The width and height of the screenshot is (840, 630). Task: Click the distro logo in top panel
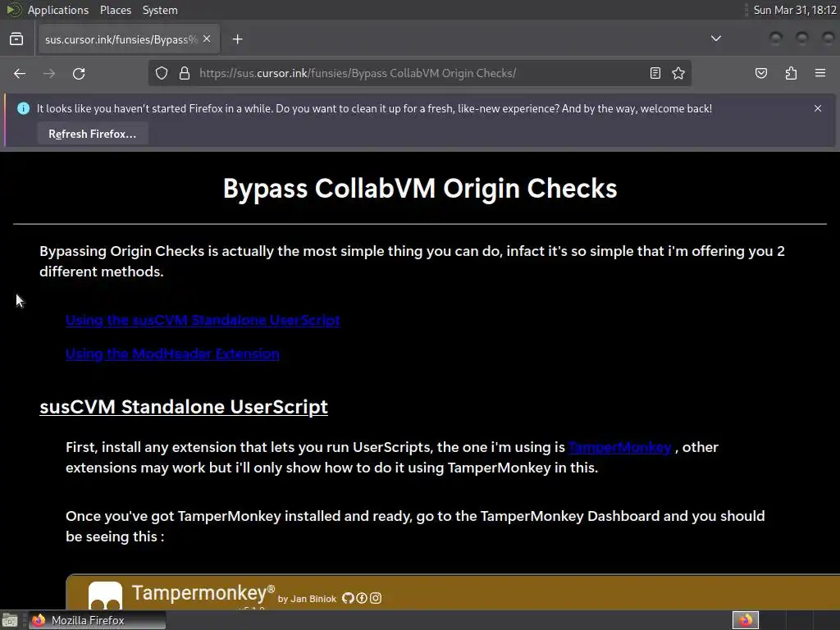pyautogui.click(x=13, y=10)
